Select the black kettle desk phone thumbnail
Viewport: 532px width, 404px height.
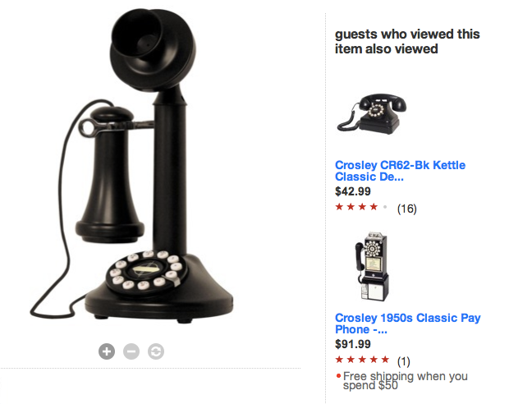[x=372, y=113]
